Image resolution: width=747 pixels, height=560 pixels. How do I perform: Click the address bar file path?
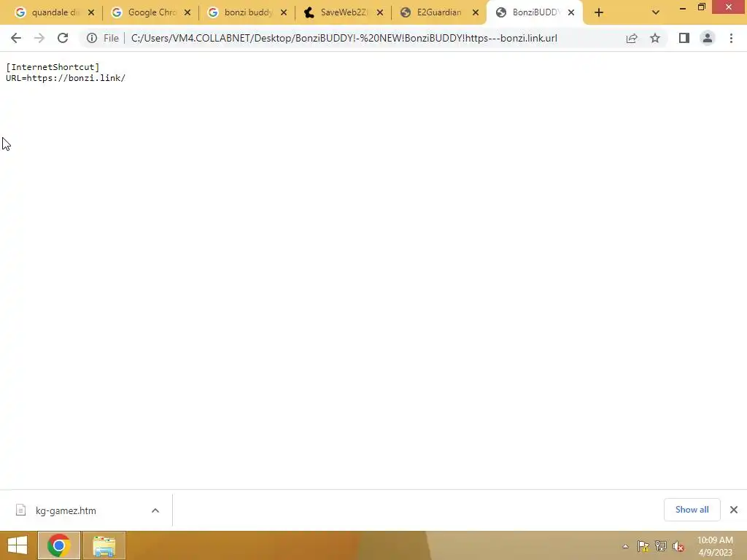(x=344, y=38)
